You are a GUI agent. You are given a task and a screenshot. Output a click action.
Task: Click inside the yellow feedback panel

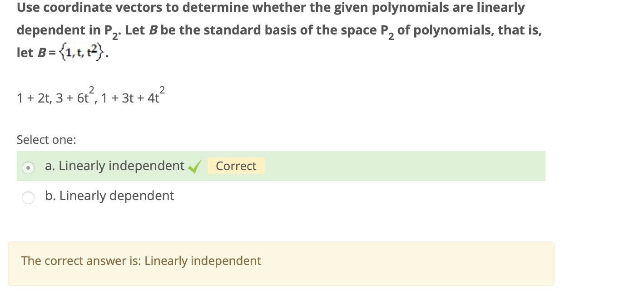281,263
